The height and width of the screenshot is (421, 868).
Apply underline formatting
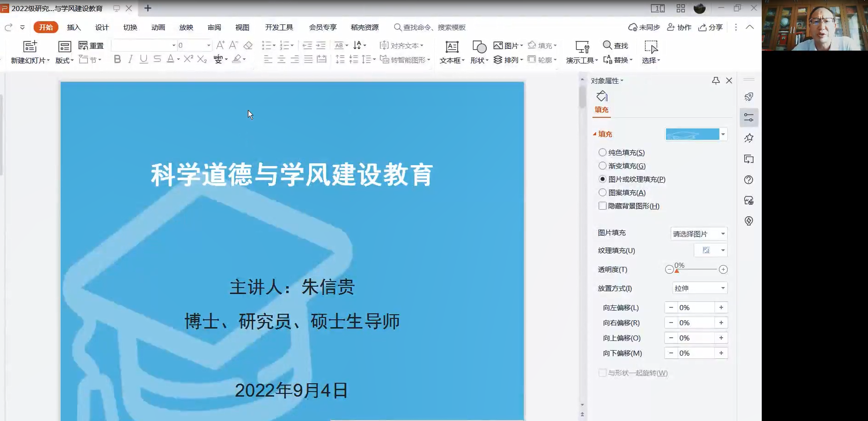[144, 59]
